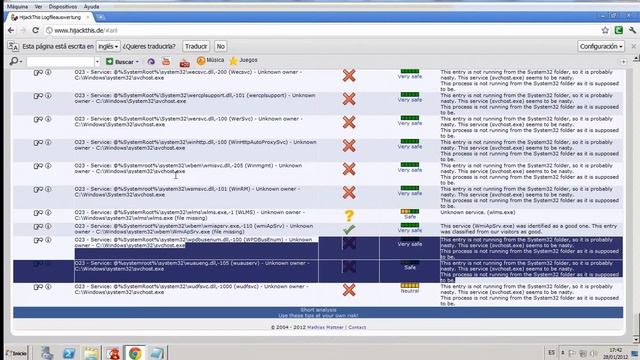640x360 pixels.
Task: Open the Configuración dropdown
Action: (x=601, y=47)
